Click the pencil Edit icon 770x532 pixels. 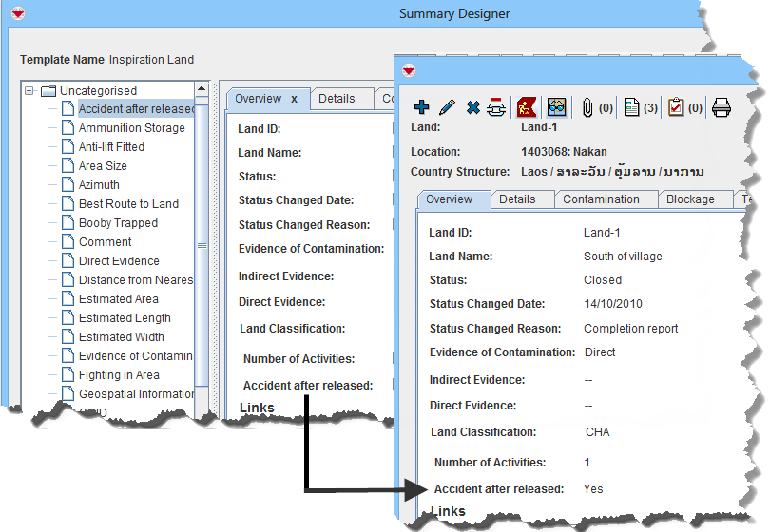pyautogui.click(x=447, y=107)
